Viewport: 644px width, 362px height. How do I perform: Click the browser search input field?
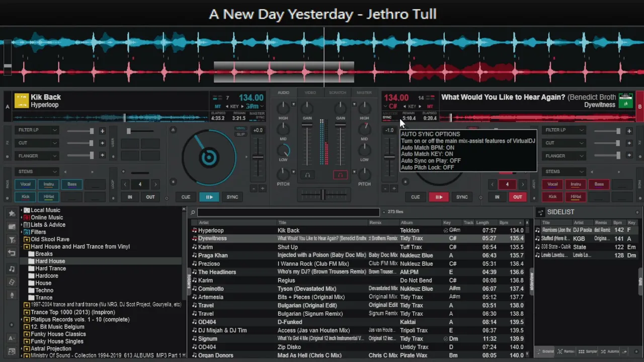click(288, 213)
